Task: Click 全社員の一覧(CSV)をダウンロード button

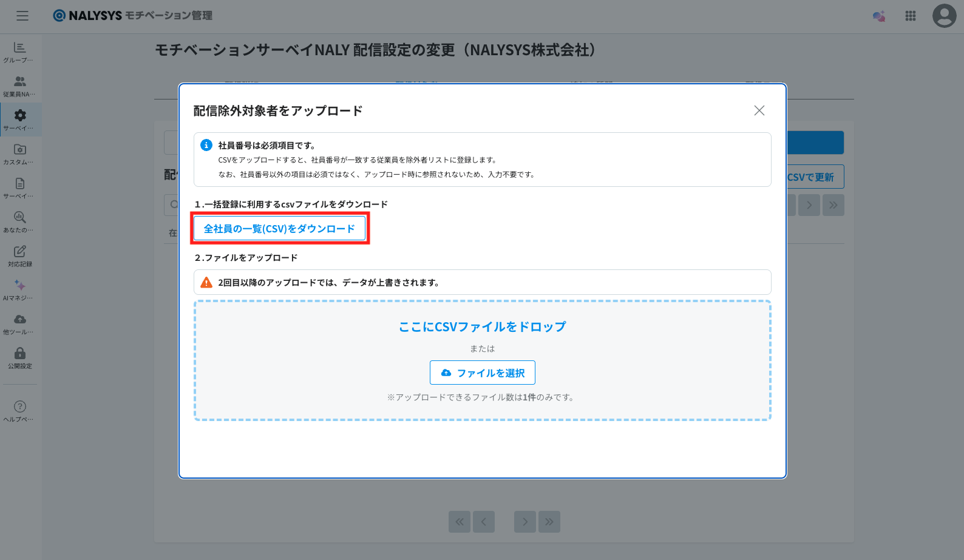Action: point(279,229)
